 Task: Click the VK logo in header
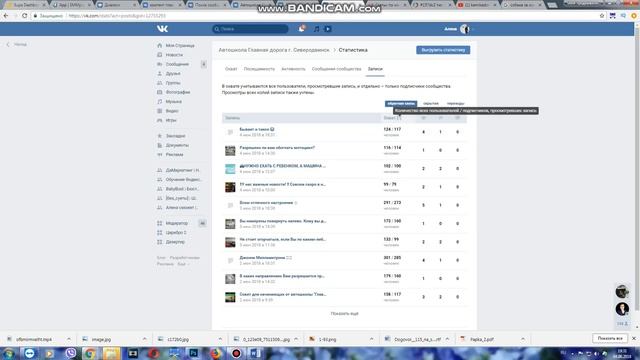click(x=162, y=29)
